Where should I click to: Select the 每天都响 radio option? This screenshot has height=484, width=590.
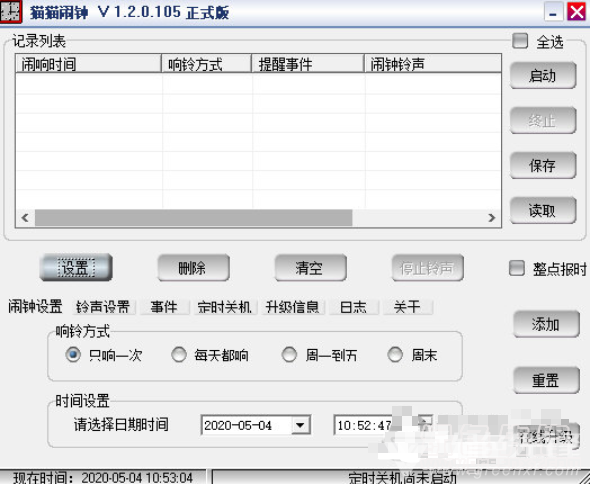179,354
